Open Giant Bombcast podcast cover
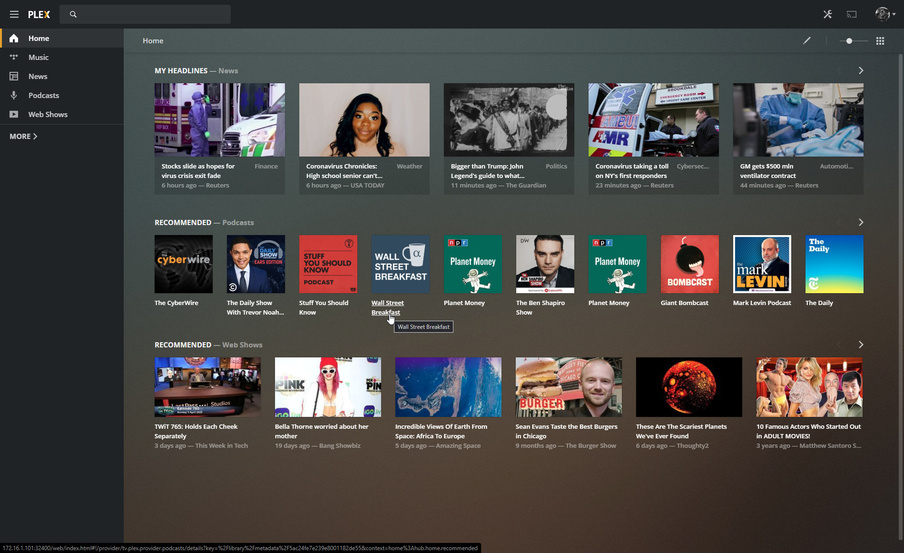904x553 pixels. pyautogui.click(x=690, y=264)
